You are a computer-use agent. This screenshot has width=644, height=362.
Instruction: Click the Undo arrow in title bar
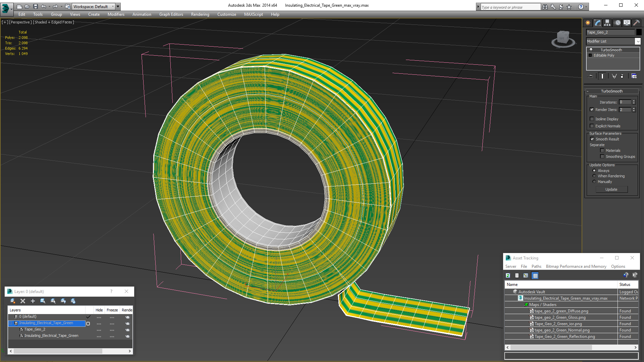pos(44,6)
